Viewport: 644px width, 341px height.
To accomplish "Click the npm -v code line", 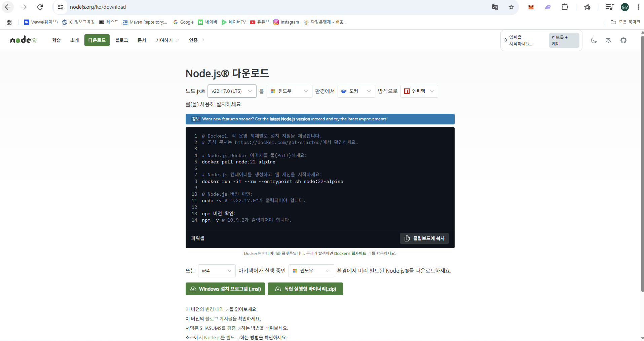I will [x=247, y=220].
